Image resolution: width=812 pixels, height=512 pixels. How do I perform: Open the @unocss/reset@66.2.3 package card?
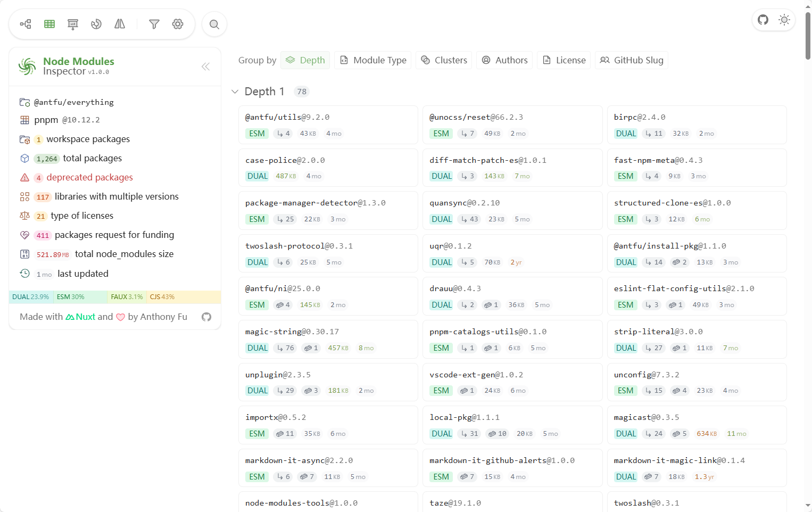point(512,125)
